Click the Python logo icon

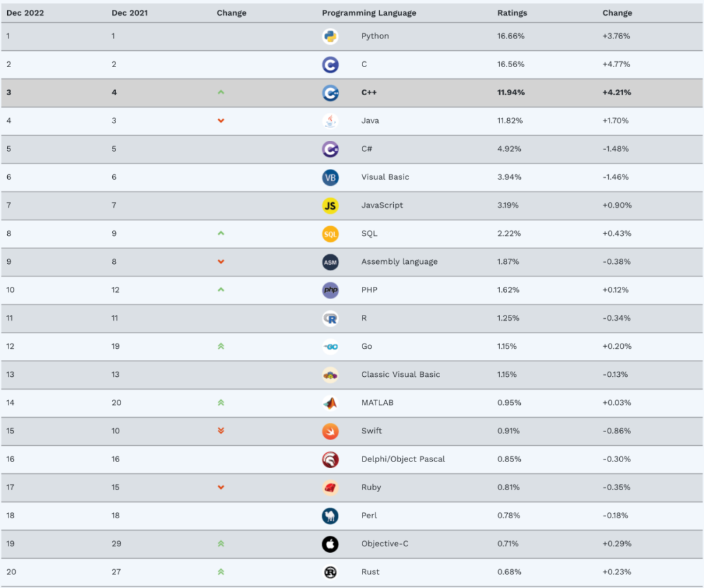[x=330, y=37]
